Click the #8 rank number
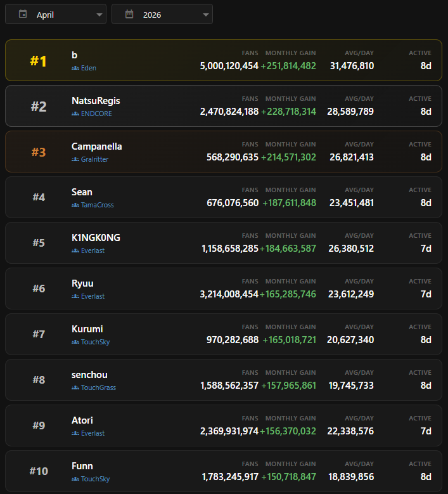The width and height of the screenshot is (448, 494). pyautogui.click(x=39, y=380)
